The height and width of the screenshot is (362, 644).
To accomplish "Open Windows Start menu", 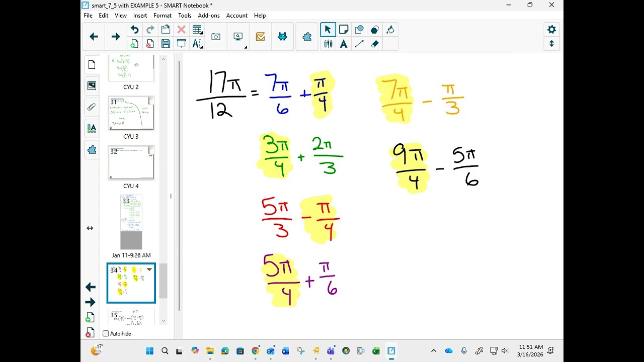I will 149,351.
